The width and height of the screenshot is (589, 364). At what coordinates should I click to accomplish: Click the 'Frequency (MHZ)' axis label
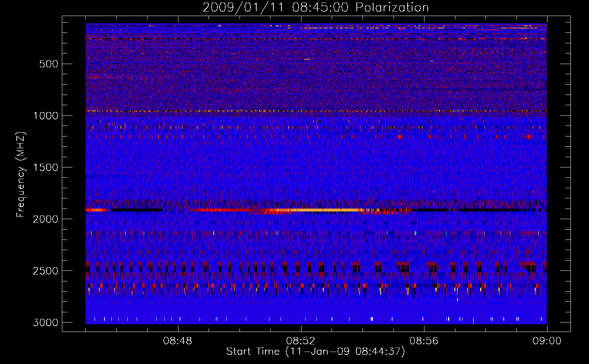[x=21, y=175]
